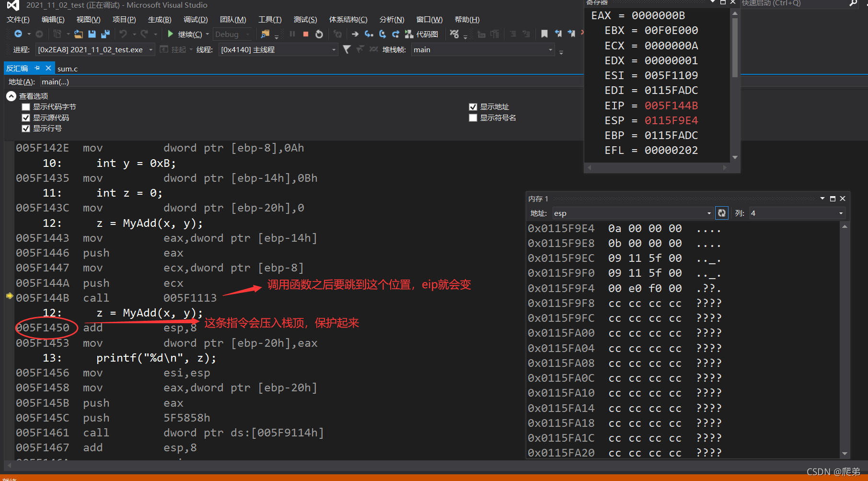Open the Edit (编辑) menu

coord(53,20)
